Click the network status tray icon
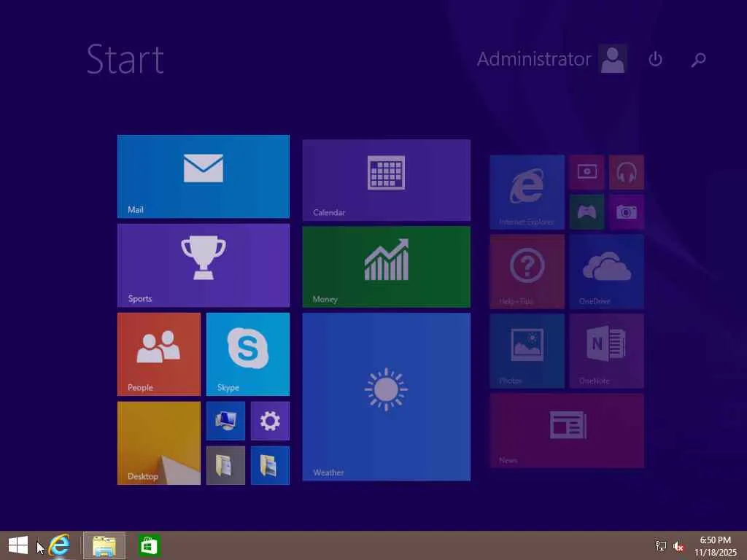Screen dimensions: 747x560 click(x=661, y=546)
